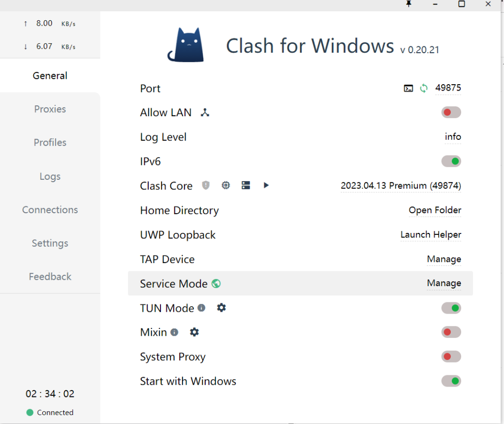Click Open Folder for Home Directory

(x=435, y=210)
